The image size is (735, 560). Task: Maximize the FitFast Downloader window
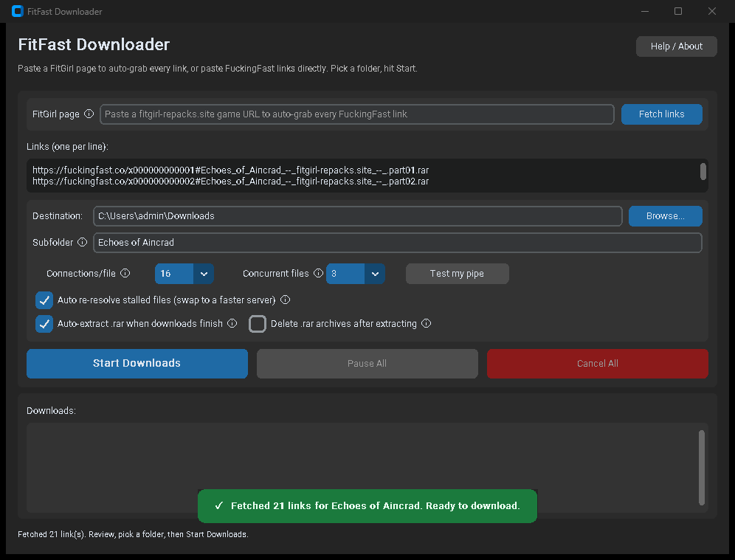pyautogui.click(x=678, y=11)
